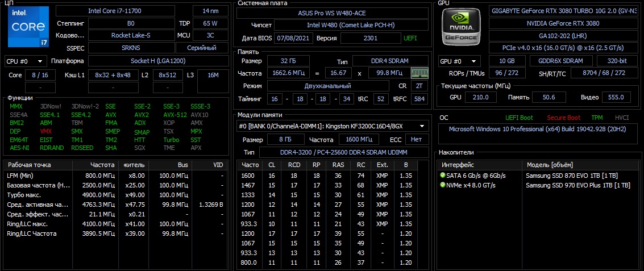Click the 16M L3 cache field

click(213, 82)
